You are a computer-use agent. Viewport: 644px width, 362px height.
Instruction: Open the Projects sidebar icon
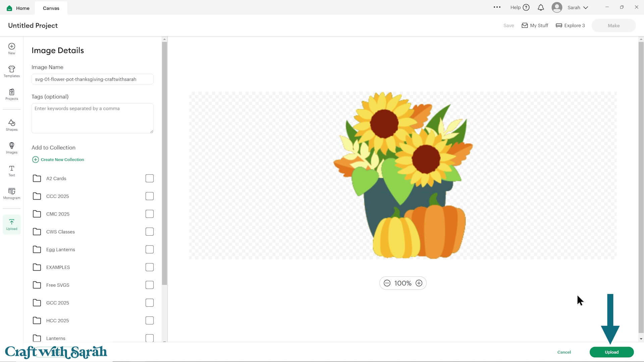tap(11, 94)
